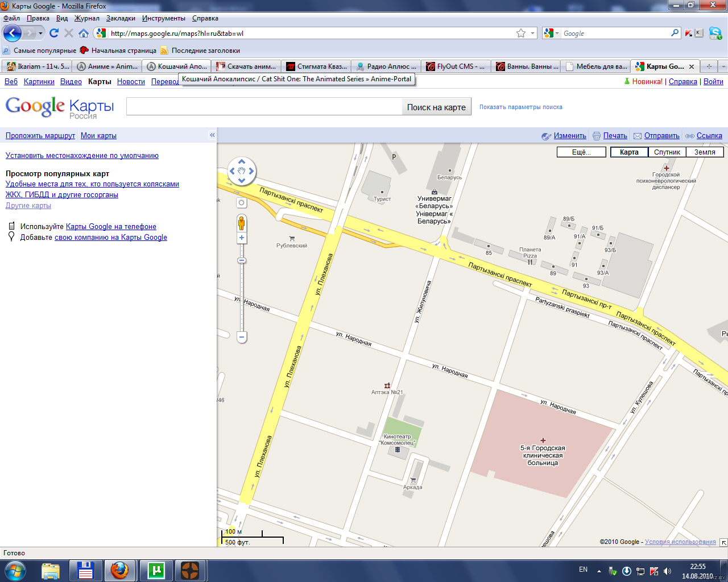The width and height of the screenshot is (728, 582).
Task: Click the Поиск на карте button
Action: [x=436, y=107]
